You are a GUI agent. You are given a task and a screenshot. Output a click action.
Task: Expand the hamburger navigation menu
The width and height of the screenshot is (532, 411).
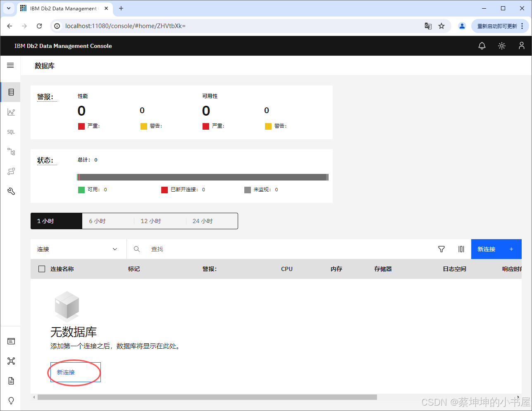pos(10,65)
